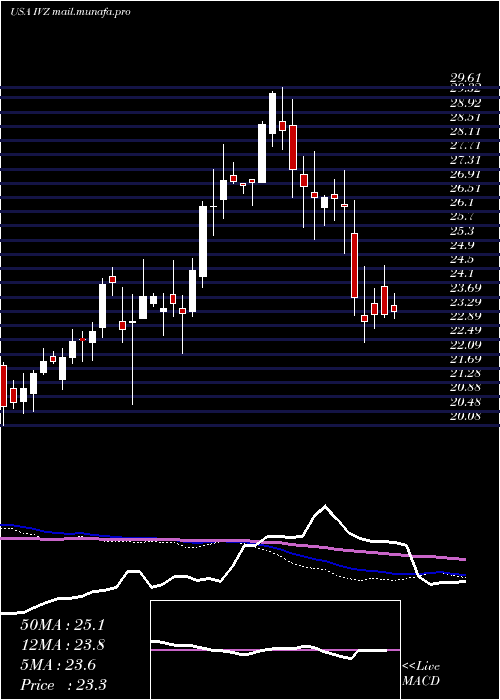Click the 28.11 price axis label
Image resolution: width=500 pixels, height=700 pixels.
point(465,132)
